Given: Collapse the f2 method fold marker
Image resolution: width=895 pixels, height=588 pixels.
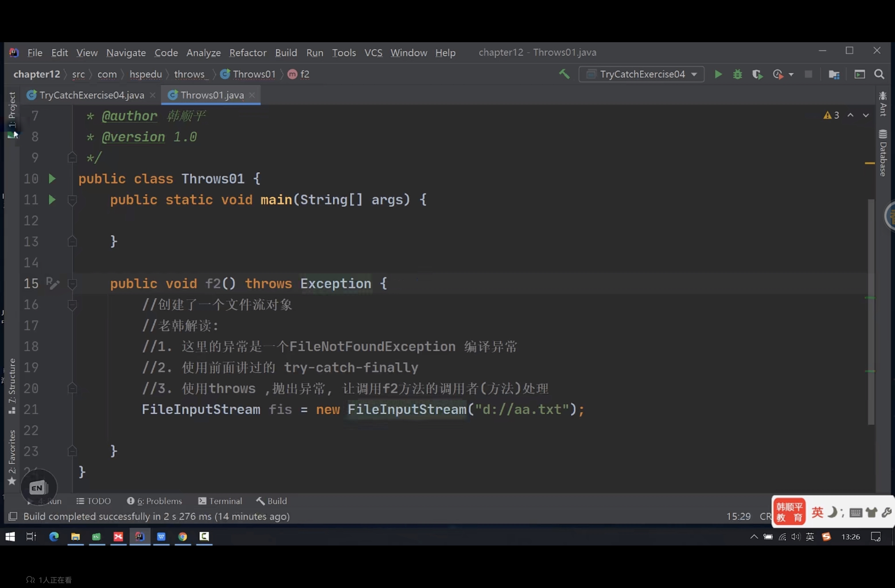Looking at the screenshot, I should pyautogui.click(x=72, y=284).
